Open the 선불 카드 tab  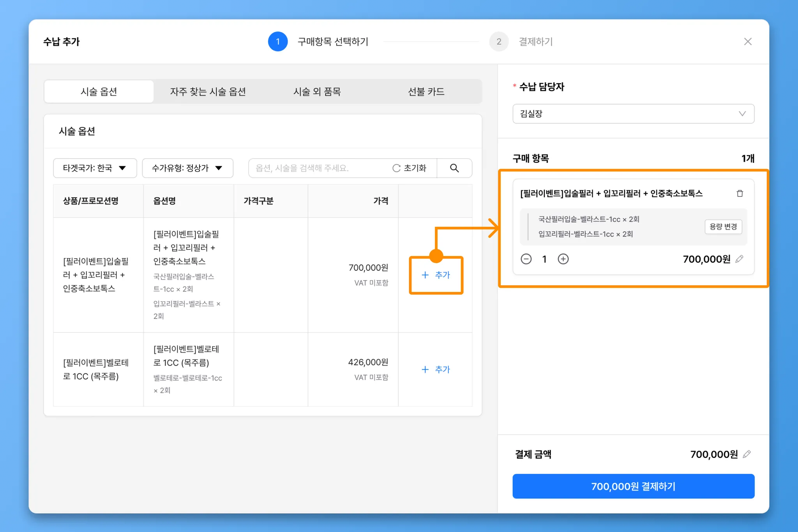[426, 92]
